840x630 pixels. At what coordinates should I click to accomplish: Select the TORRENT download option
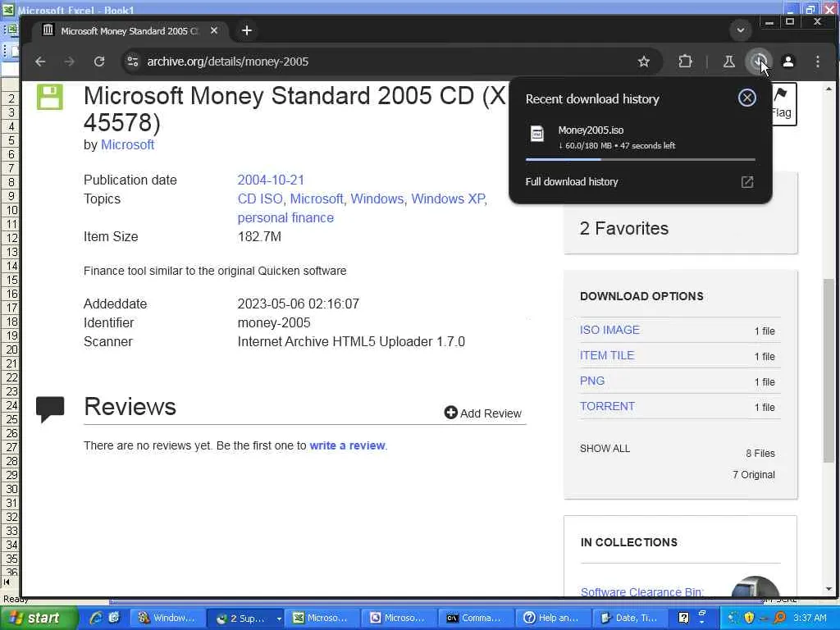[x=607, y=406]
